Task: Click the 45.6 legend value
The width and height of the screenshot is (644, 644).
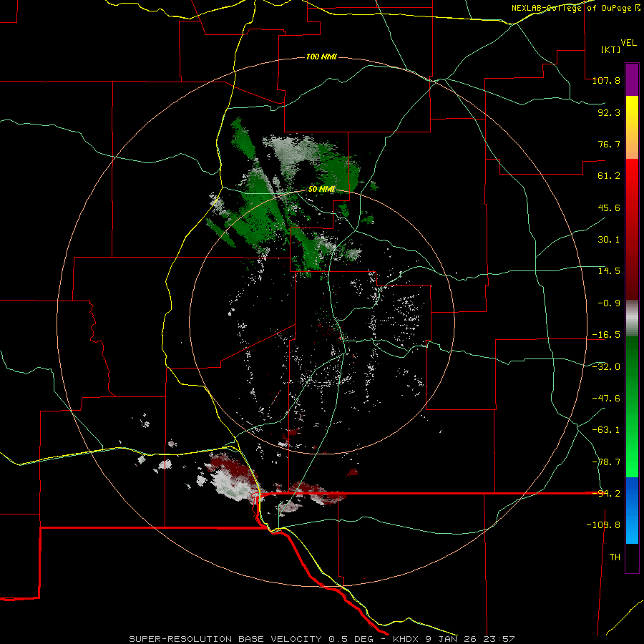Action: point(609,208)
